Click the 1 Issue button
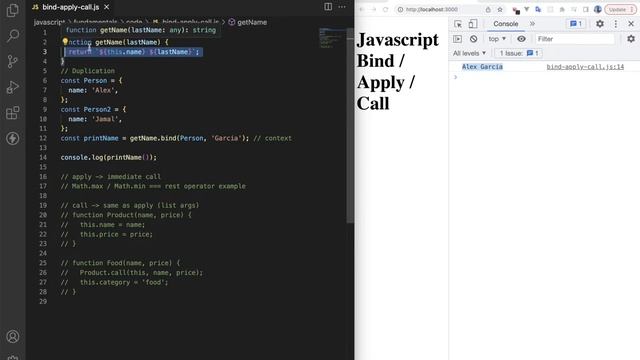The height and width of the screenshot is (360, 640). click(x=519, y=53)
